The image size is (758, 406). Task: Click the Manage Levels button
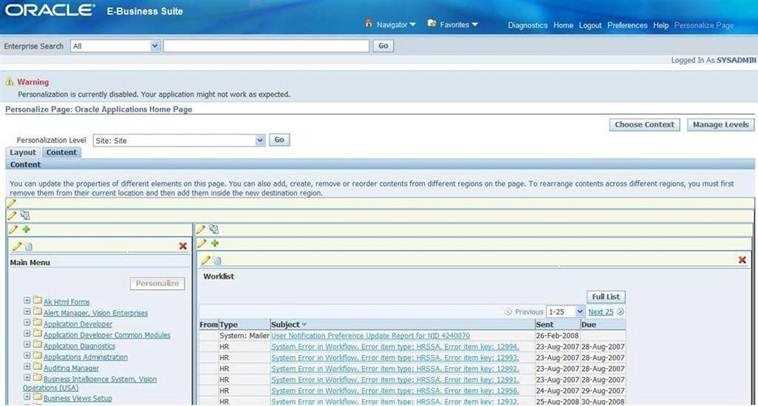720,125
